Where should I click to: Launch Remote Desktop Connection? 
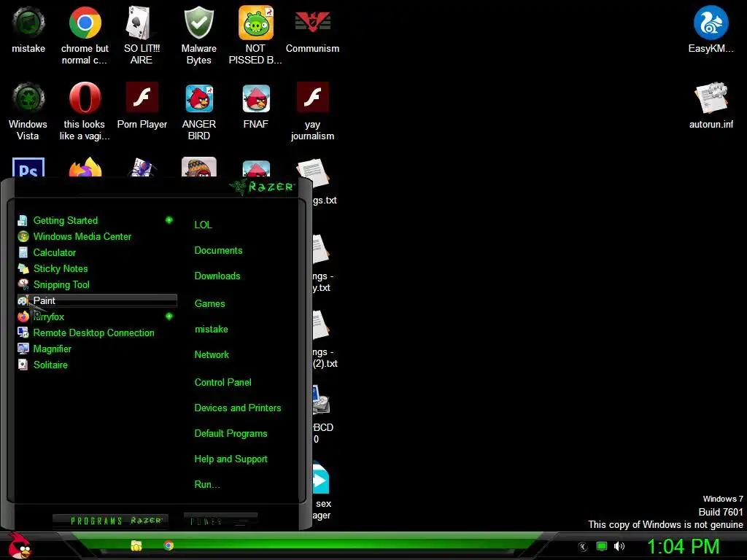(x=97, y=332)
